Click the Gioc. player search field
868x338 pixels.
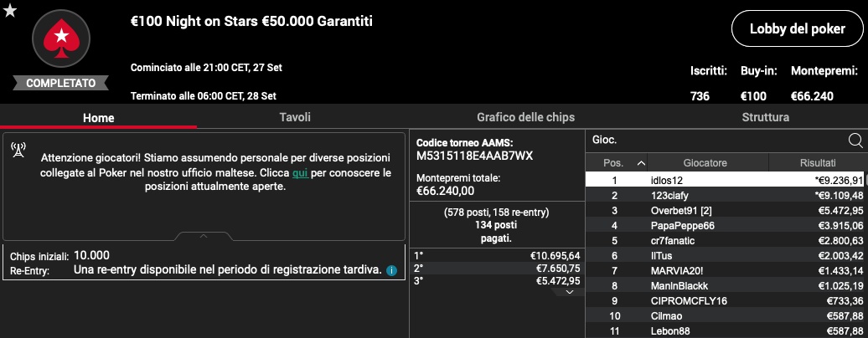[x=717, y=141]
